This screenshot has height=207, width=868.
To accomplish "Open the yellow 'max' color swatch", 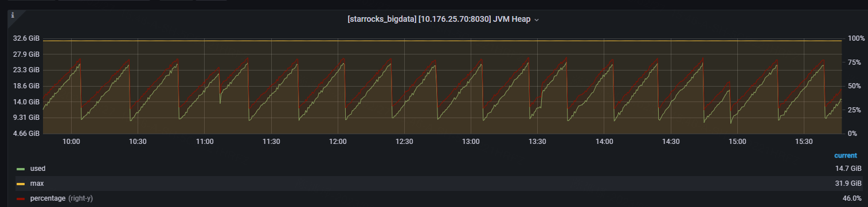I will (x=21, y=184).
